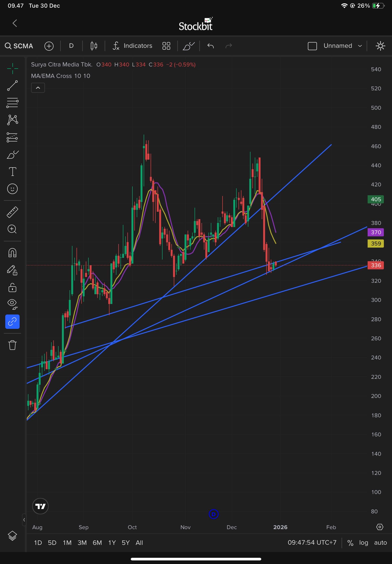Toggle the highlighted drawing sync link
This screenshot has height=564, width=392.
pyautogui.click(x=12, y=322)
